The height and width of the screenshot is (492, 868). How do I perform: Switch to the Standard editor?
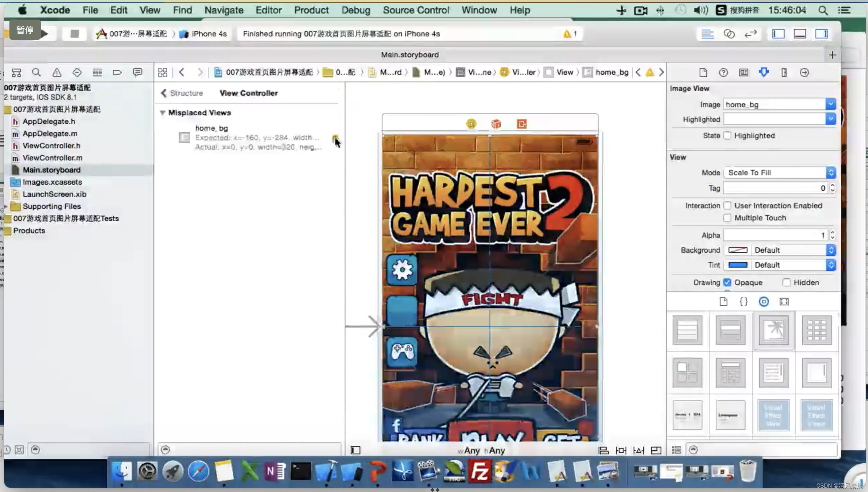click(707, 34)
